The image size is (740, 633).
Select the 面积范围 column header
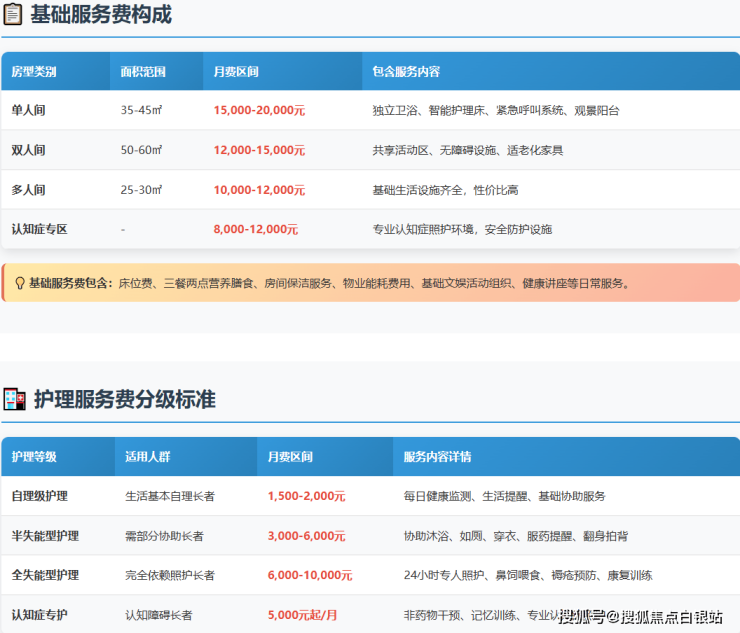pos(142,72)
